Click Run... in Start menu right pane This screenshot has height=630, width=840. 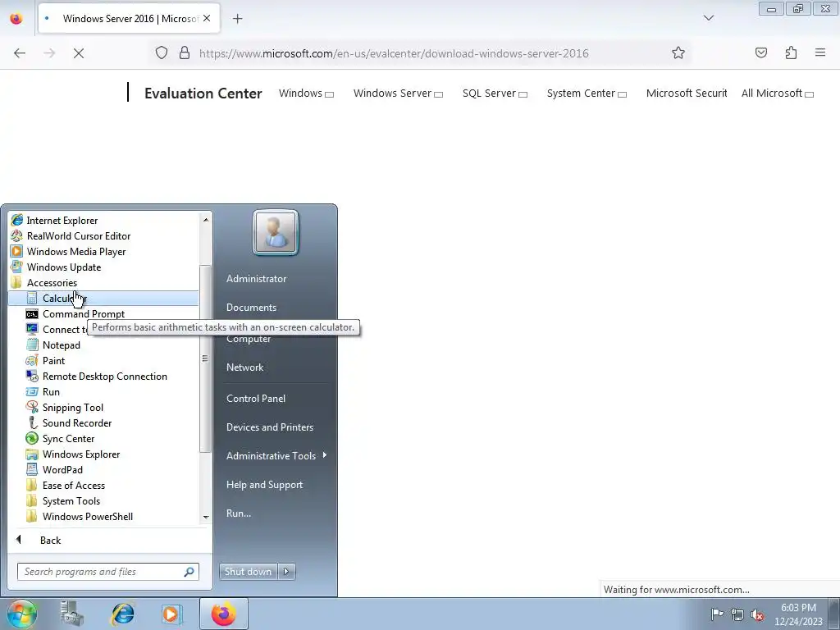[x=239, y=514]
